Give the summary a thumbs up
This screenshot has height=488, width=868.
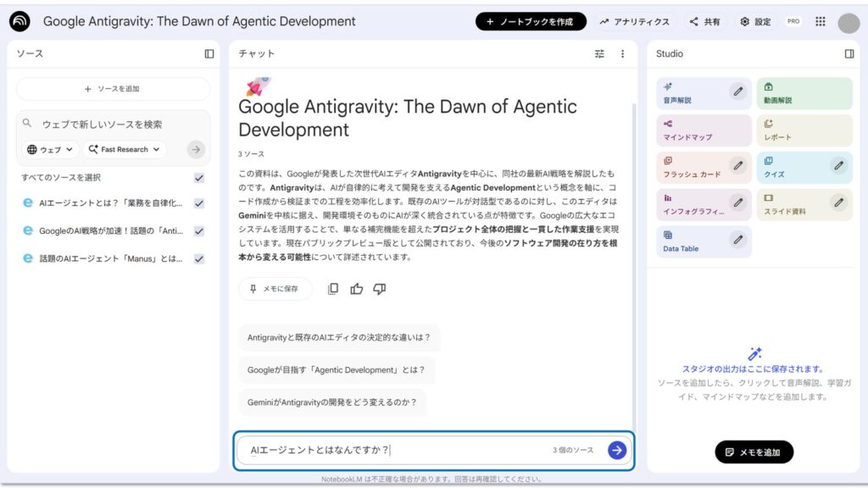pyautogui.click(x=356, y=289)
